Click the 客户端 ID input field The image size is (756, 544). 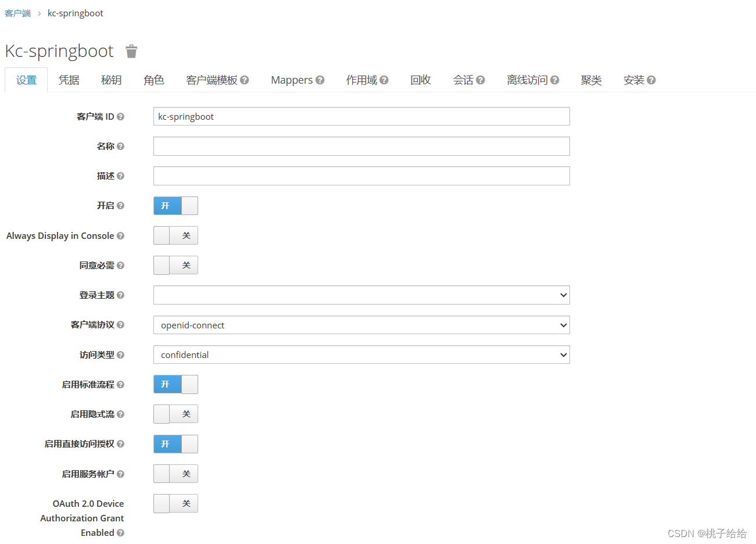click(x=361, y=116)
